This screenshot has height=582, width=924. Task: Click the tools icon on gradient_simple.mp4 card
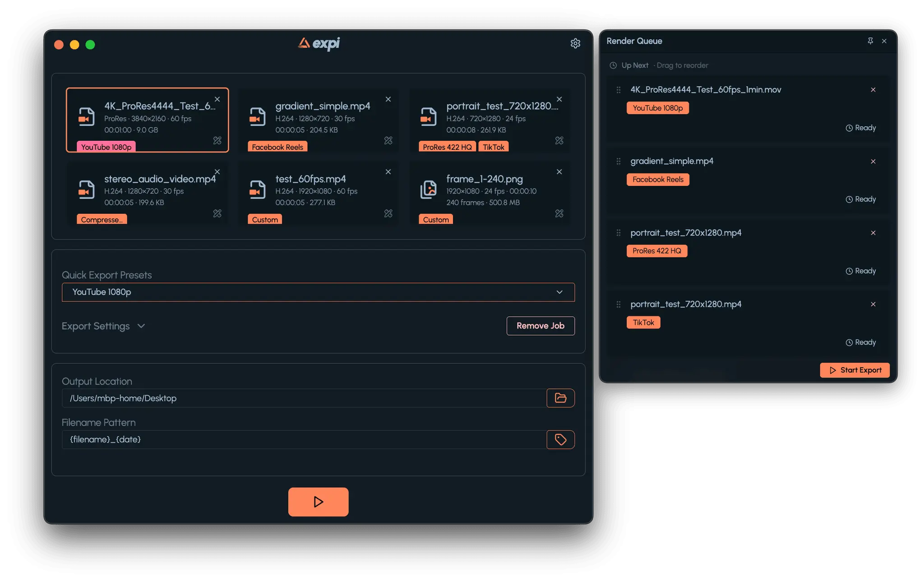point(388,141)
